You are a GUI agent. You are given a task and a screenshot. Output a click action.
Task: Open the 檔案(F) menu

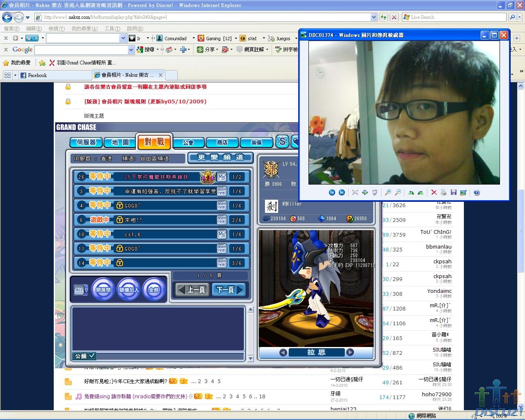point(11,28)
